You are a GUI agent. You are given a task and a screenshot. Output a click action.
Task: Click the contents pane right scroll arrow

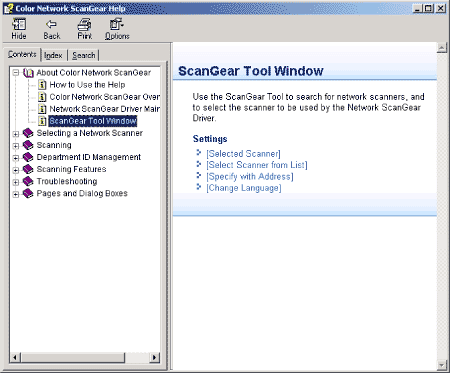154,358
